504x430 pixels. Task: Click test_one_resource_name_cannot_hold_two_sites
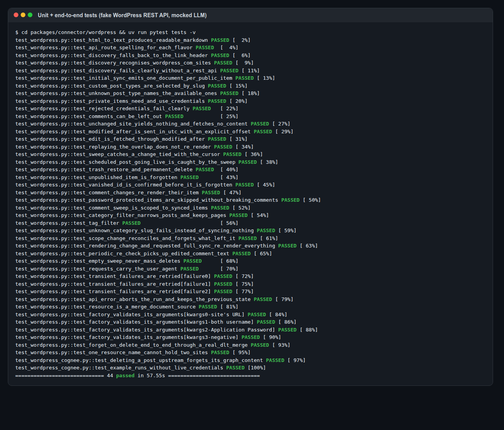coord(133,353)
